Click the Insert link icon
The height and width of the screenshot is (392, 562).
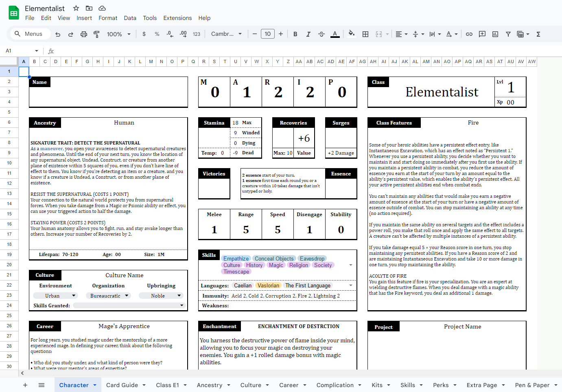coord(469,34)
